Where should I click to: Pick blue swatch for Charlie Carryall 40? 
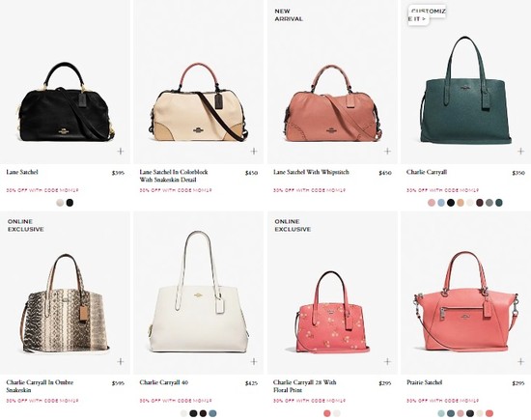click(212, 413)
